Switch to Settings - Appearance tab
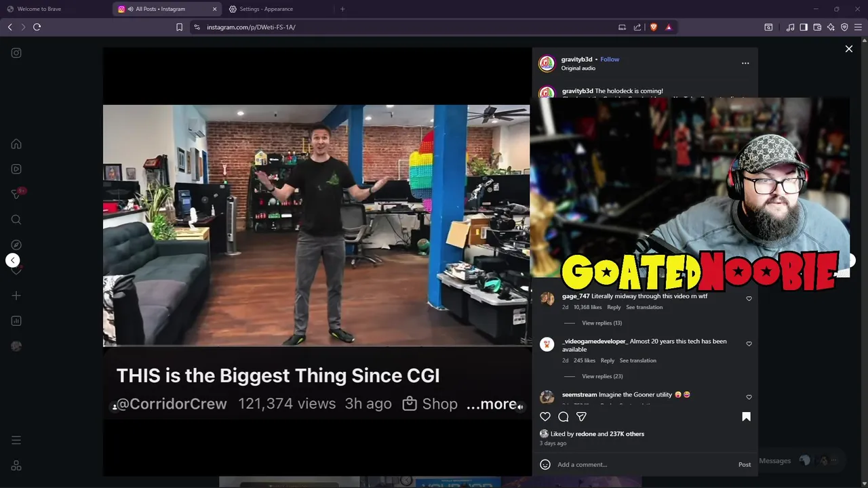Viewport: 868px width, 488px height. pos(278,9)
